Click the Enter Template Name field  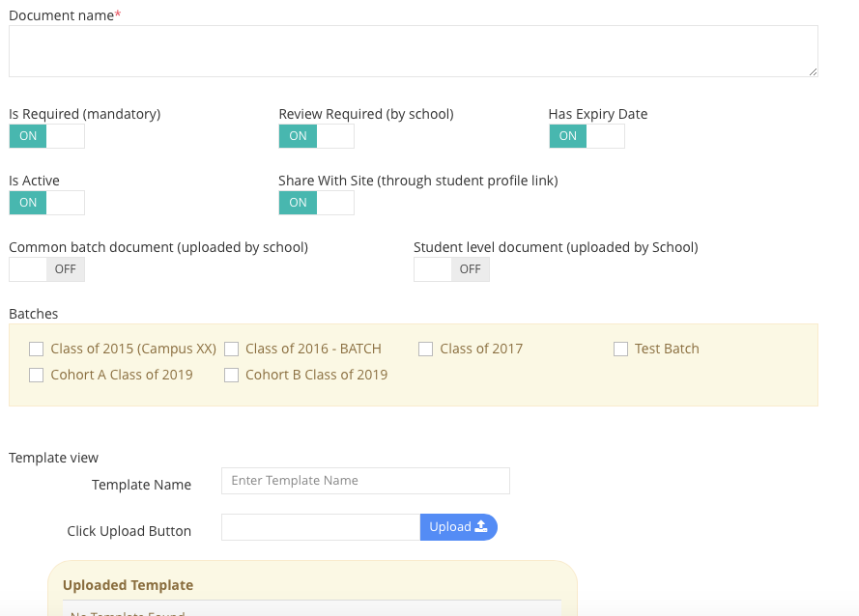click(365, 480)
